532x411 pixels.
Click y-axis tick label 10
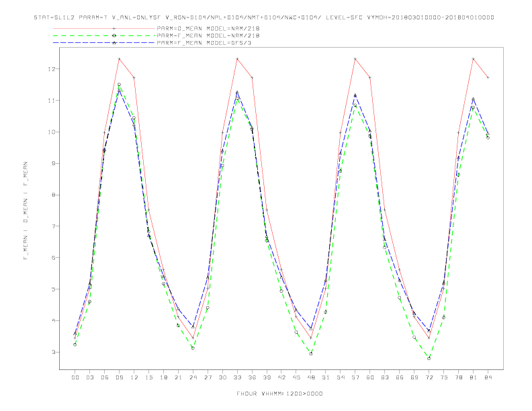pyautogui.click(x=51, y=132)
